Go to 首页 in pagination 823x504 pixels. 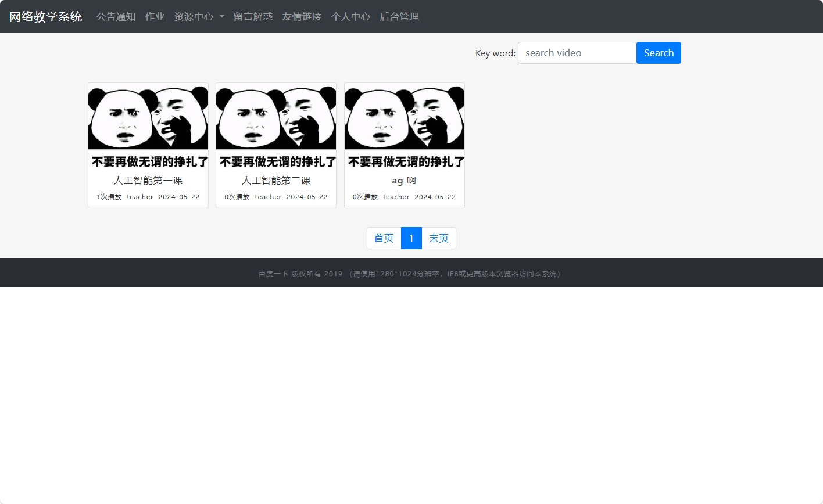pos(384,238)
